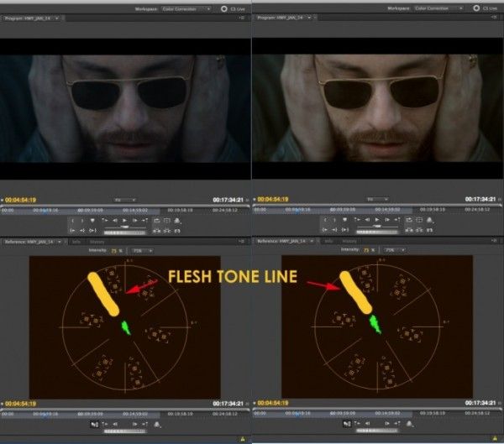The height and width of the screenshot is (444, 504).
Task: Switch to the History tab in right Reference panel
Action: click(349, 241)
